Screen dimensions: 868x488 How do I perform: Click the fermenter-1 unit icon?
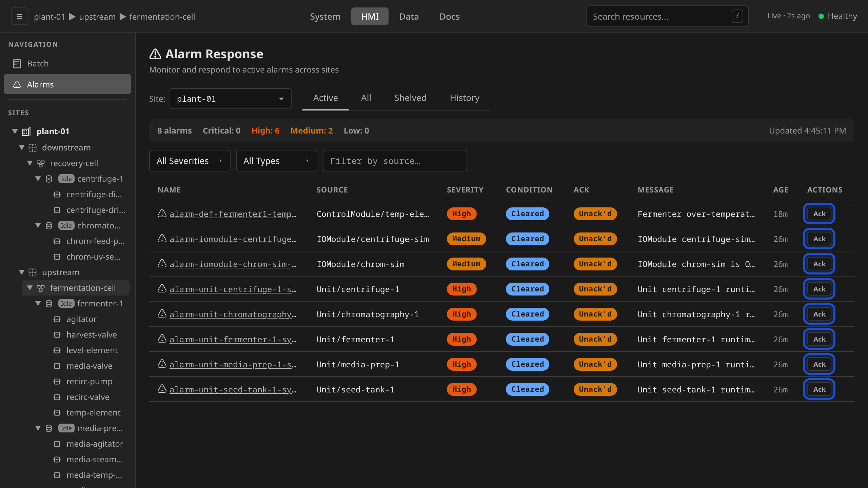49,304
